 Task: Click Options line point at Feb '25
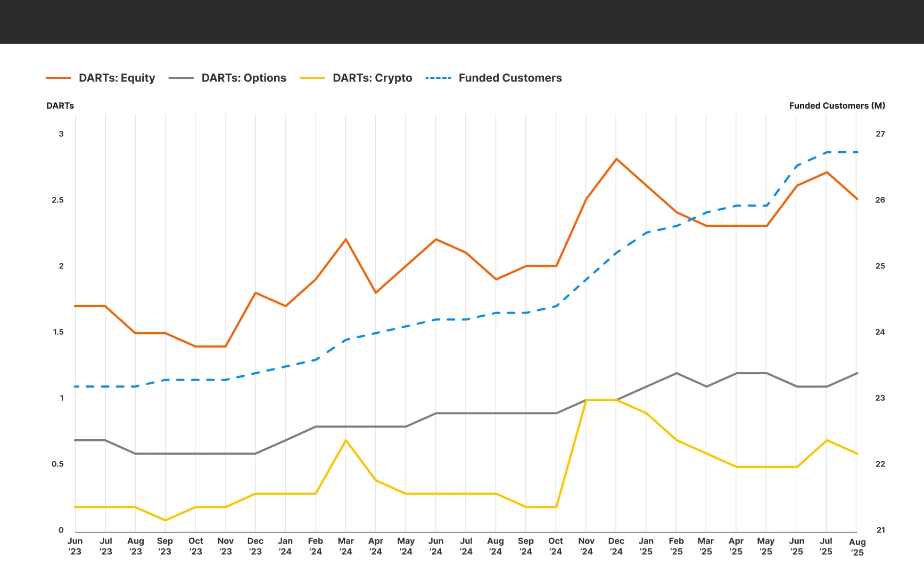click(x=676, y=373)
